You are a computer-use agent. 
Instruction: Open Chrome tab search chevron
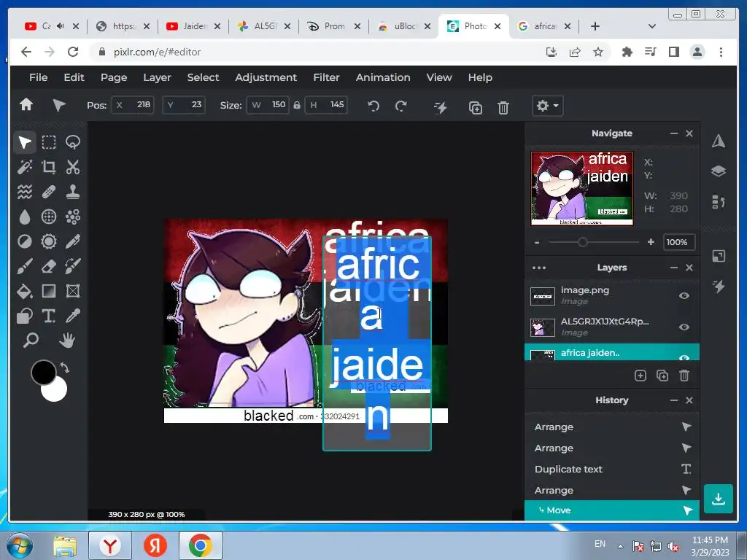click(651, 26)
